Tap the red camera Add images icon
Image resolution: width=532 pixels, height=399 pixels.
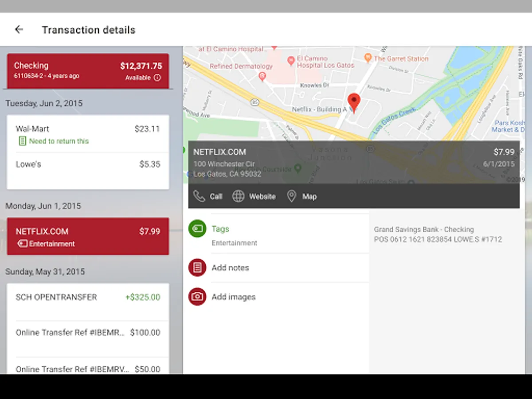(197, 297)
